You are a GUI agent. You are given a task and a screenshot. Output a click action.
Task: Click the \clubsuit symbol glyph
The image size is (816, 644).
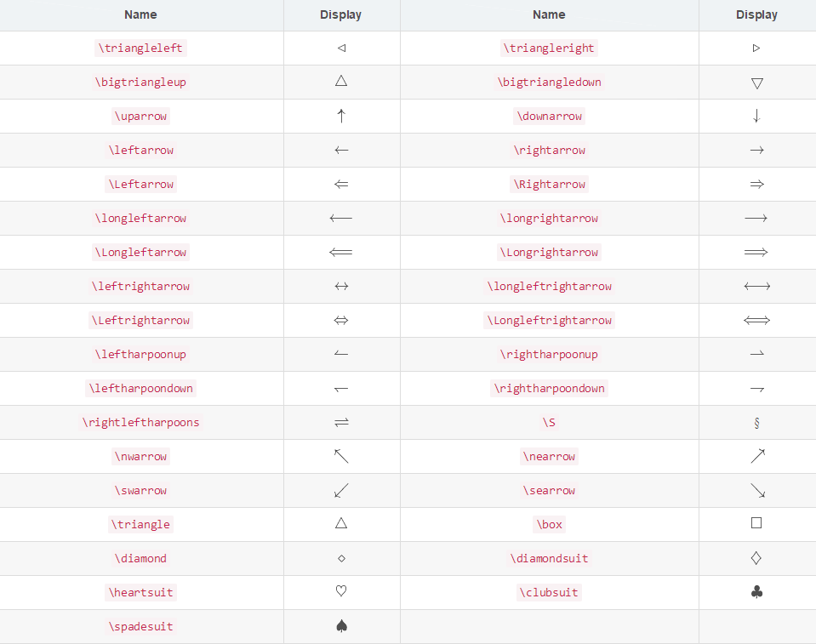coord(757,592)
